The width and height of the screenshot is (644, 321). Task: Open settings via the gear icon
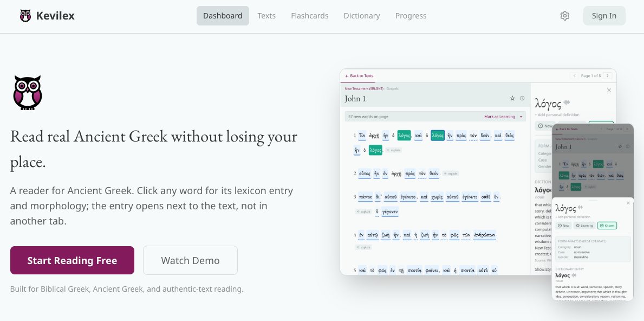(x=565, y=16)
